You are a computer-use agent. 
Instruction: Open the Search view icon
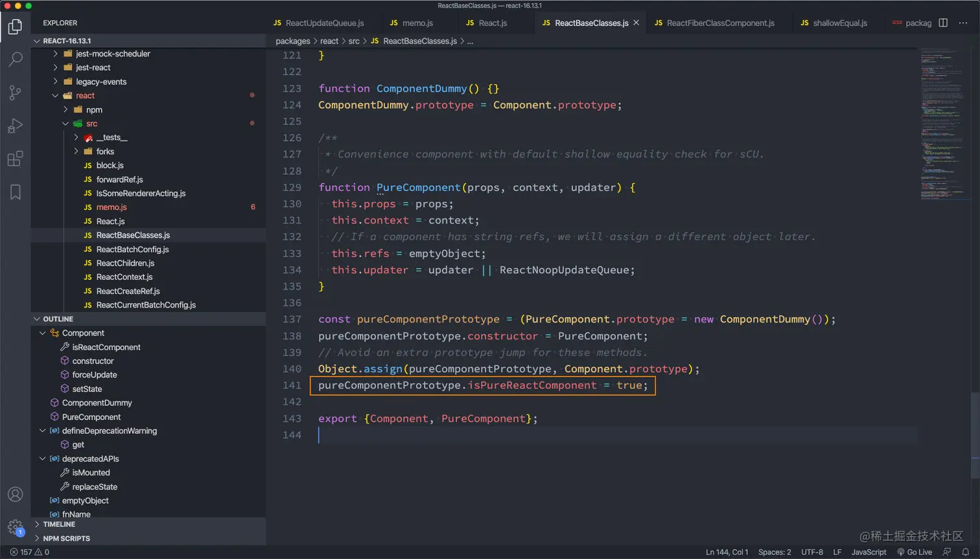click(x=15, y=60)
